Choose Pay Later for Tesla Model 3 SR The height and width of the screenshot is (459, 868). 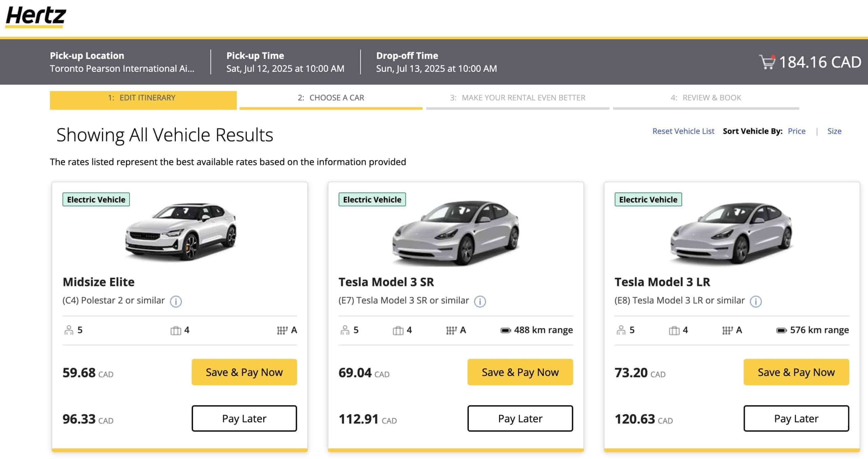click(x=520, y=418)
